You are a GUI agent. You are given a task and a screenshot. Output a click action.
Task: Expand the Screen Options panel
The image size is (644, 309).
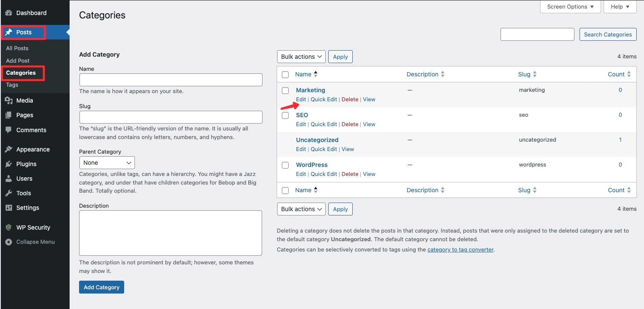(x=570, y=7)
